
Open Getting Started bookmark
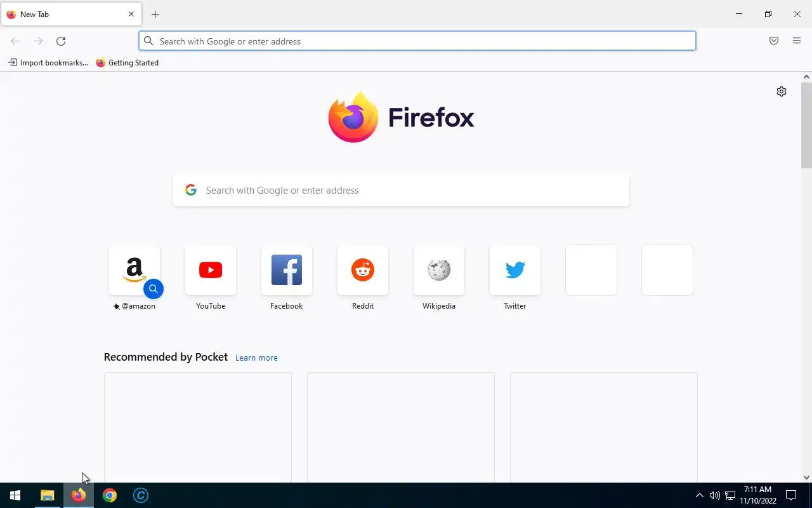coord(128,63)
